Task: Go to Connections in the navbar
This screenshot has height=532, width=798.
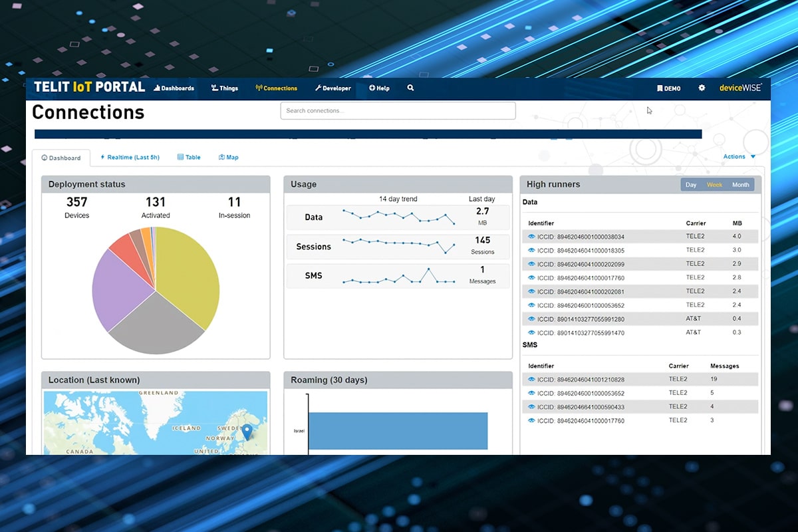Action: coord(277,88)
